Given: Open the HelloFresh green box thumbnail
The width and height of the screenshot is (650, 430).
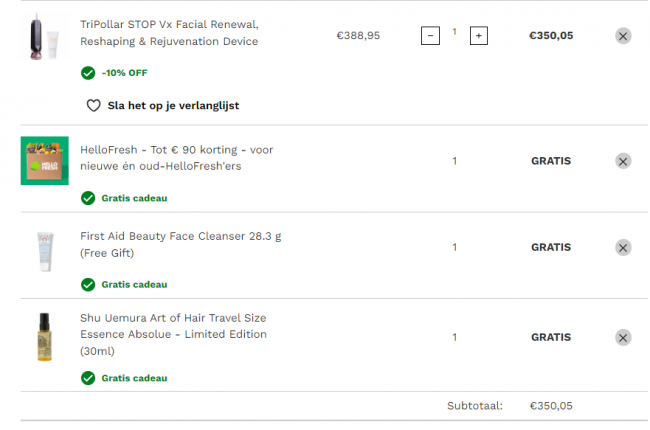Looking at the screenshot, I should coord(45,160).
